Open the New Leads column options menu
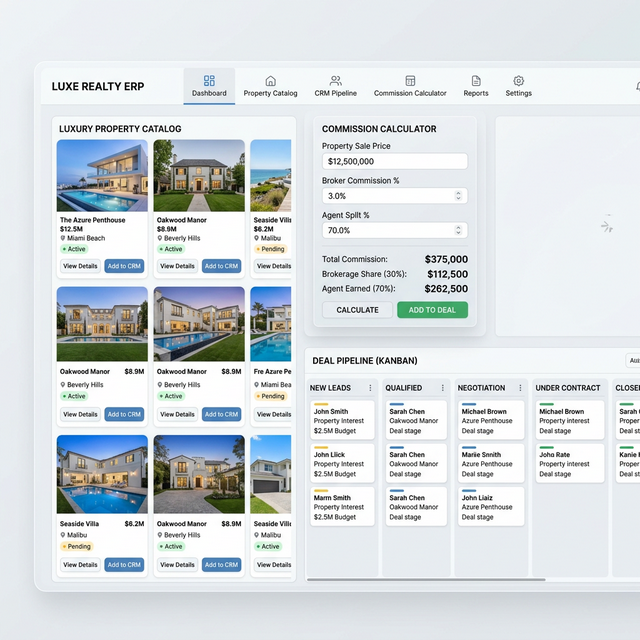640x640 pixels. pos(370,388)
